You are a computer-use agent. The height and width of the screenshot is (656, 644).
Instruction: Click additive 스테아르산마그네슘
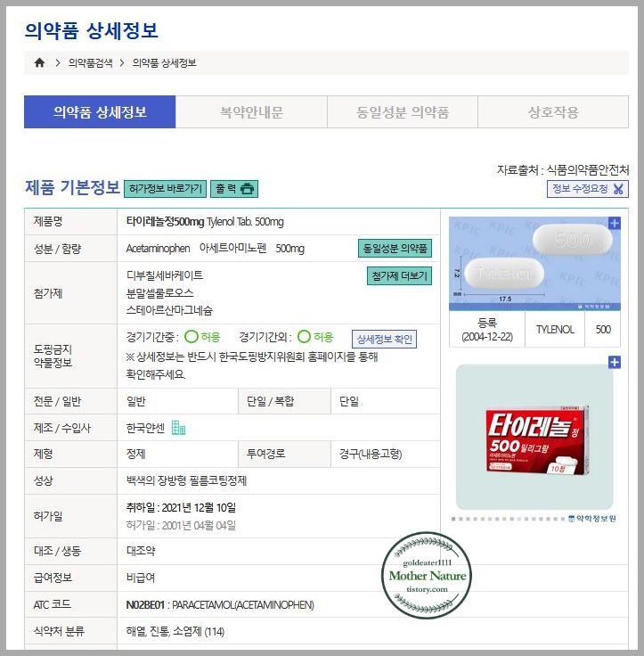point(169,310)
